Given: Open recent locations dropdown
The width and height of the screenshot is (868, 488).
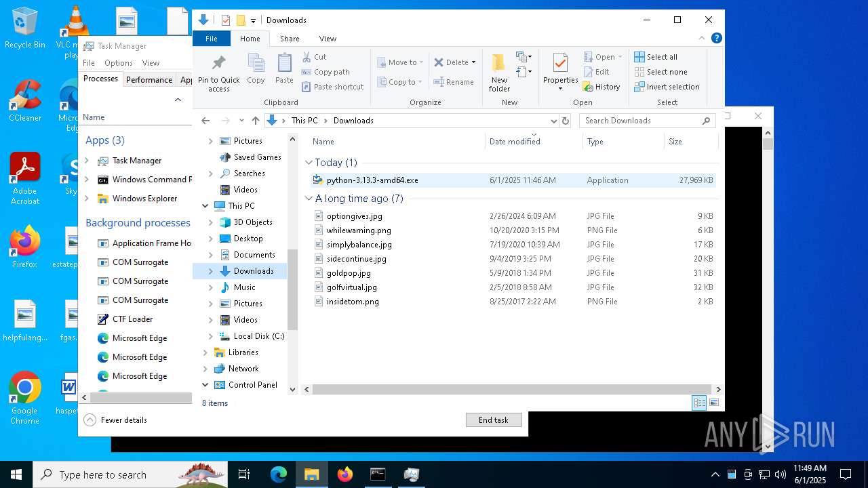Looking at the screenshot, I should (241, 121).
